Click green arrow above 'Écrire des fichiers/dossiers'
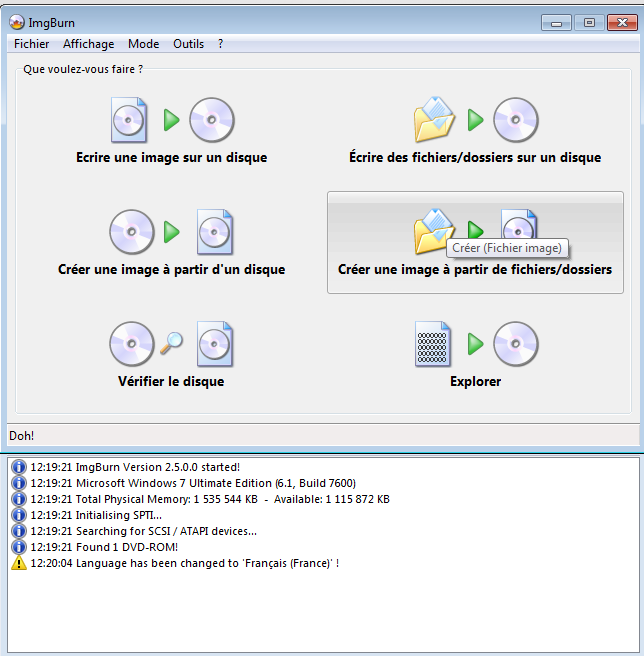The height and width of the screenshot is (656, 644). coord(476,120)
